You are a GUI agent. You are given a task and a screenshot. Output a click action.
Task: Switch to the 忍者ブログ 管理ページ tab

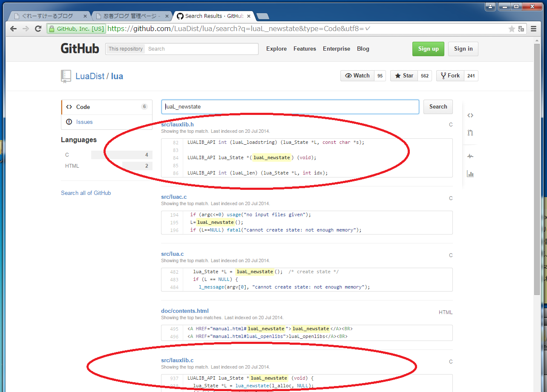131,16
